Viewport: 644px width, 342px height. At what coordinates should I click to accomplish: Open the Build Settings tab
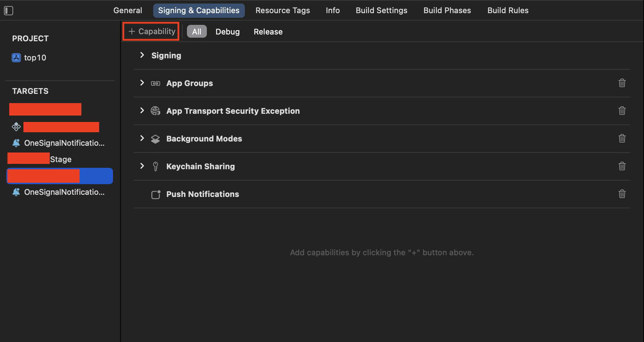click(381, 10)
